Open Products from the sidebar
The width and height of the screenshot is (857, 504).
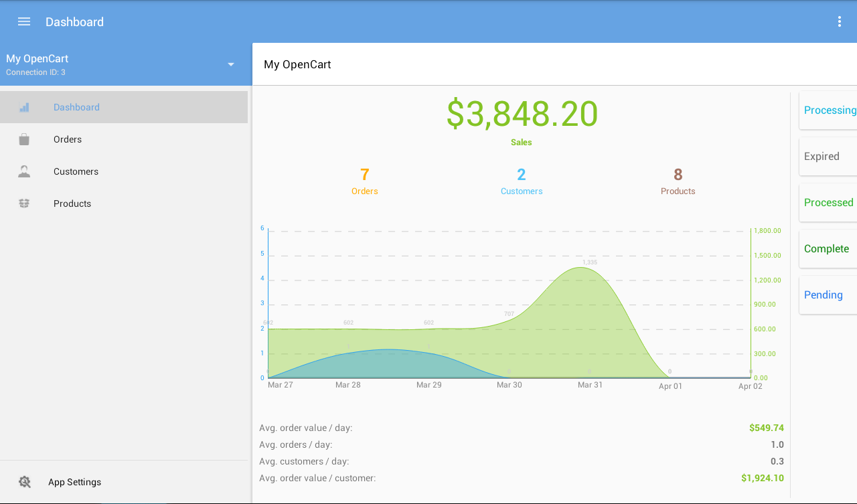[124, 203]
